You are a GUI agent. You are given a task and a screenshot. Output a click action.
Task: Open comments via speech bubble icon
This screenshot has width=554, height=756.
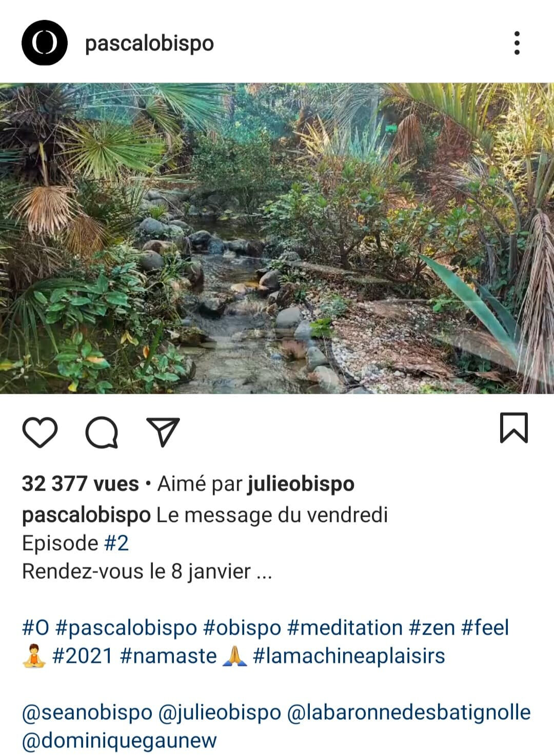[x=102, y=433]
